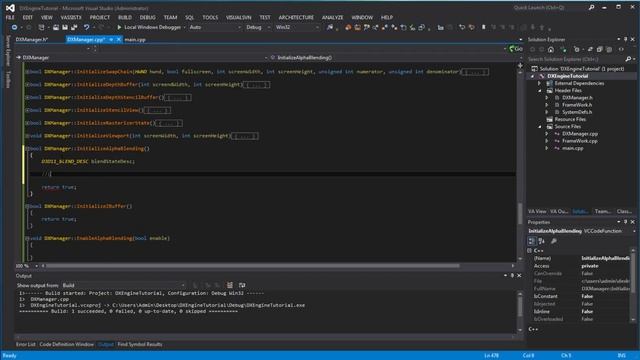640x360 pixels.
Task: Pin the Solution Explorer auto-hide icon
Action: click(x=625, y=39)
